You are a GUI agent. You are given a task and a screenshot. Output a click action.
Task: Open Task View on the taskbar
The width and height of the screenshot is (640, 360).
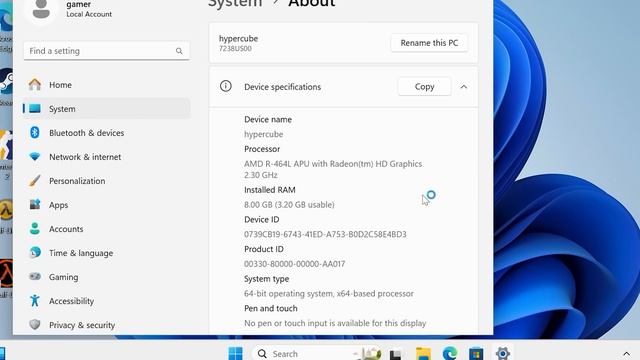click(x=395, y=354)
